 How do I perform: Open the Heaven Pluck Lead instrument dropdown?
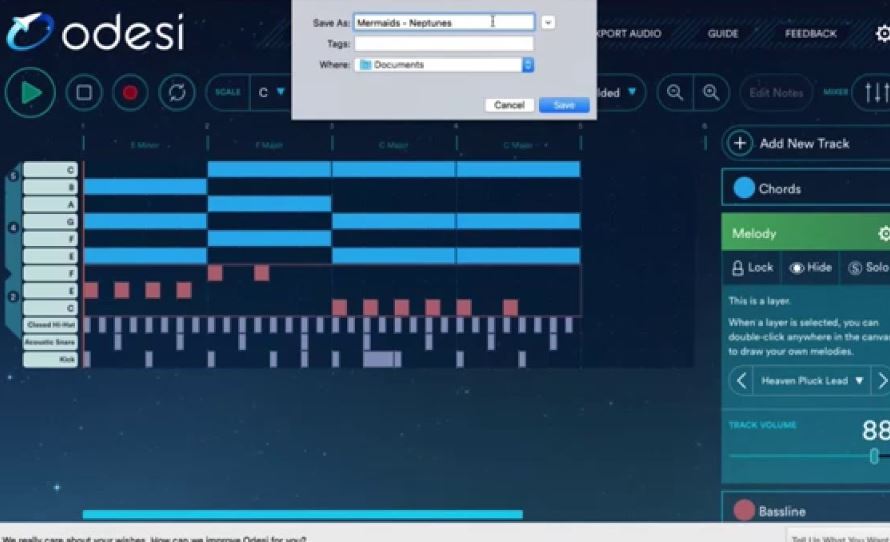click(x=812, y=381)
